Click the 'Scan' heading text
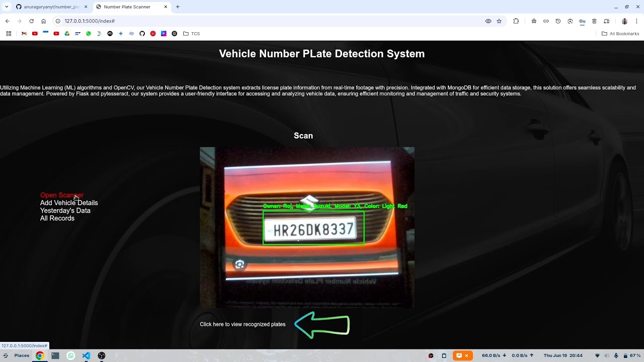The image size is (644, 362). click(x=303, y=136)
